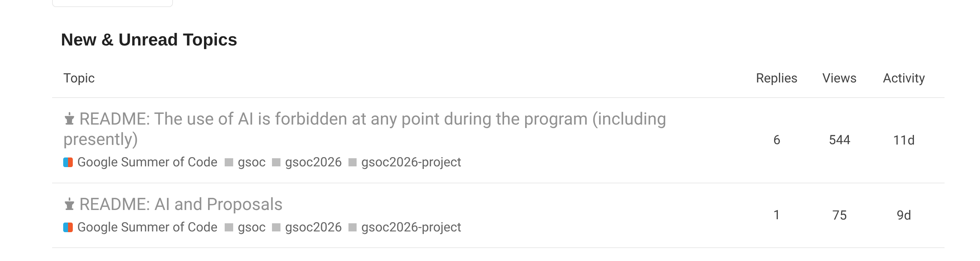Image resolution: width=980 pixels, height=261 pixels.
Task: Sort topics by the Replies column header
Action: tap(776, 78)
